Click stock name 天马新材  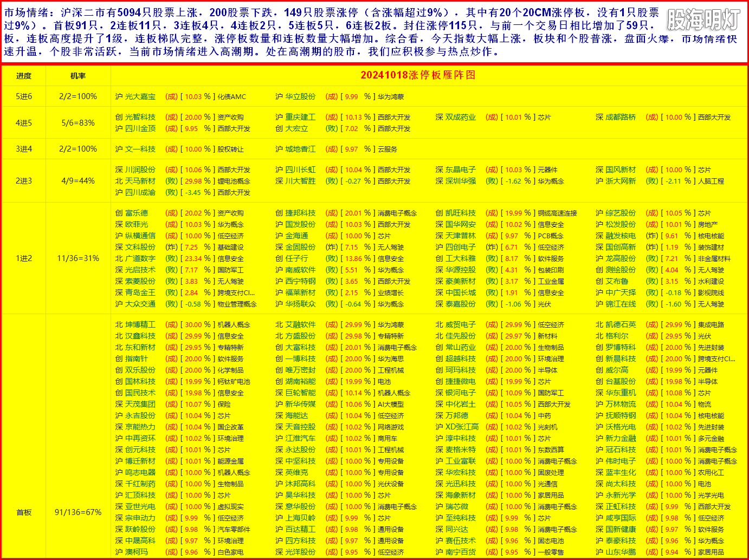pyautogui.click(x=140, y=181)
